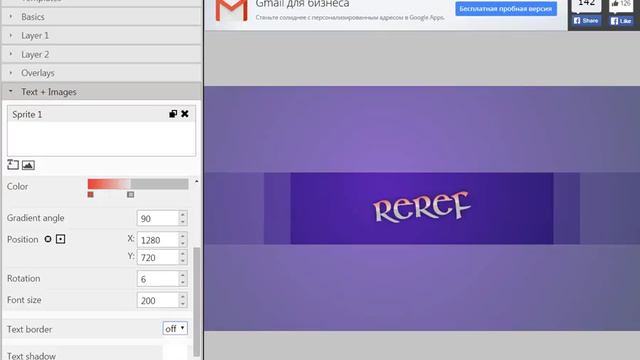Screen dimensions: 640x360
Task: Increase the Position X value
Action: point(183,236)
